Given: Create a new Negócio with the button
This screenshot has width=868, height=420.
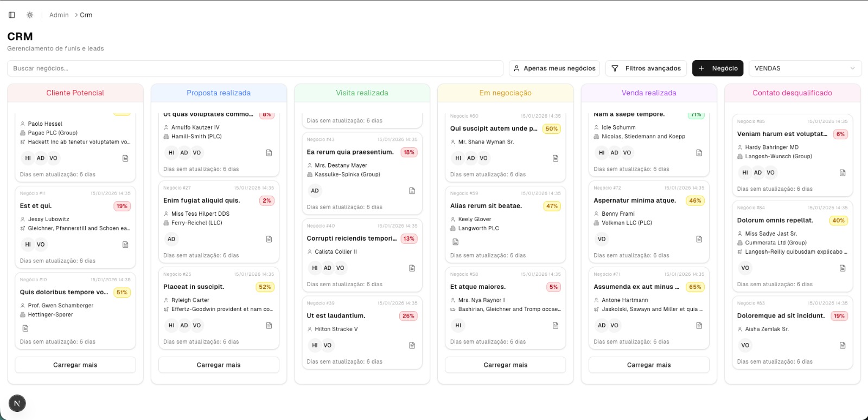Looking at the screenshot, I should 718,68.
